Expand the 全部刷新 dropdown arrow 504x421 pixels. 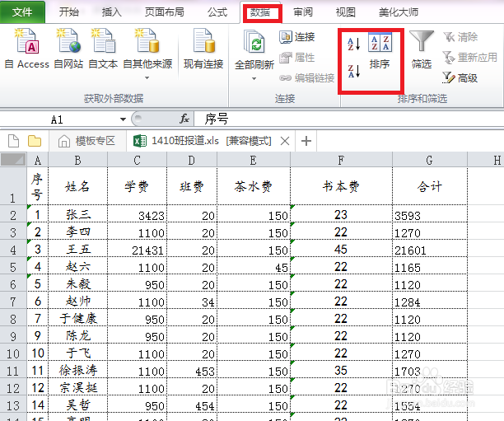pos(254,78)
